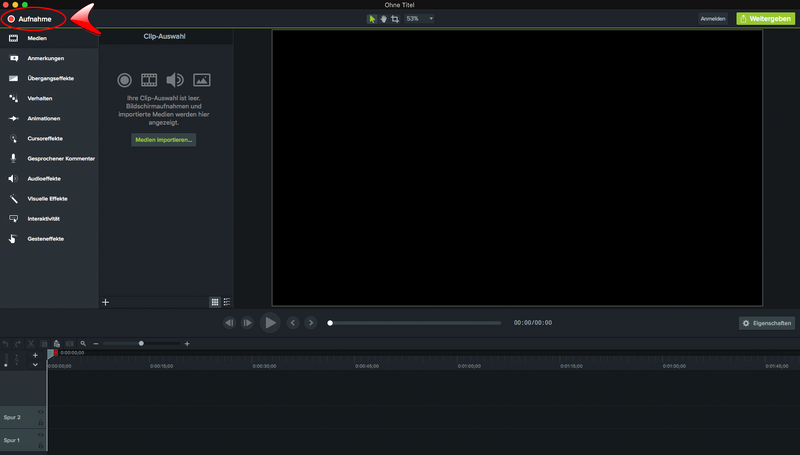Open the Medien tab in the sidebar
Viewport: 800px width, 455px height.
(49, 38)
